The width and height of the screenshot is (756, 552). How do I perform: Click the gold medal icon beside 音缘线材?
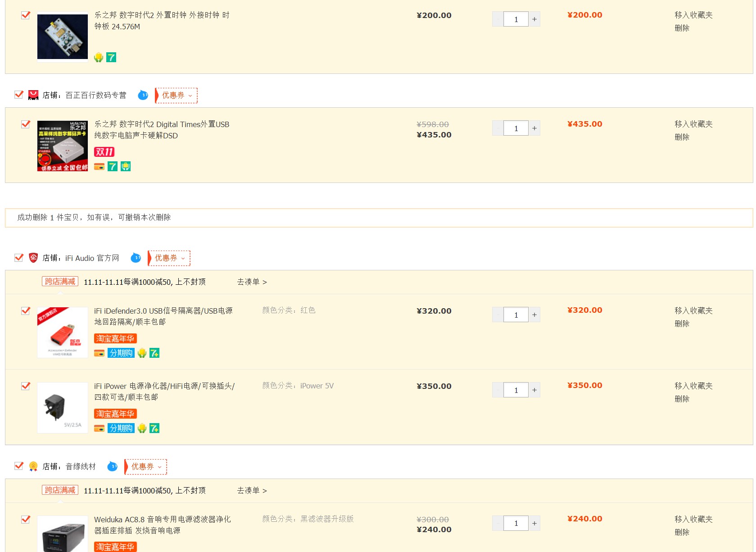pos(33,466)
